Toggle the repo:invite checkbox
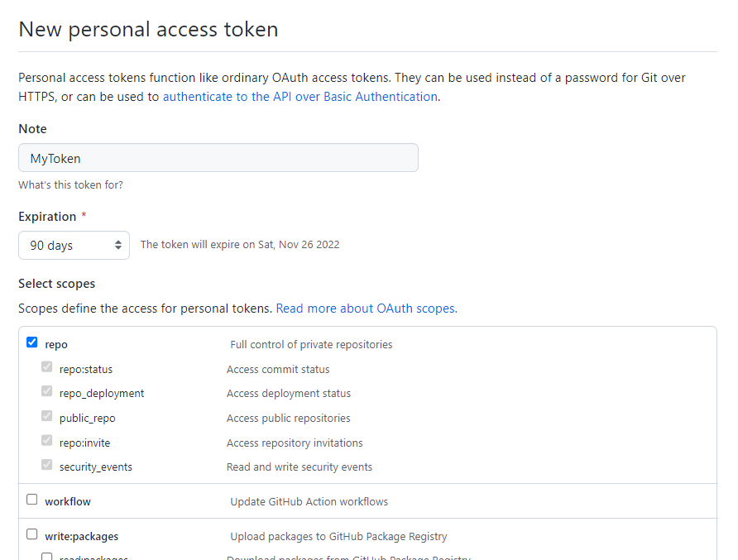The image size is (738, 560). coord(47,442)
